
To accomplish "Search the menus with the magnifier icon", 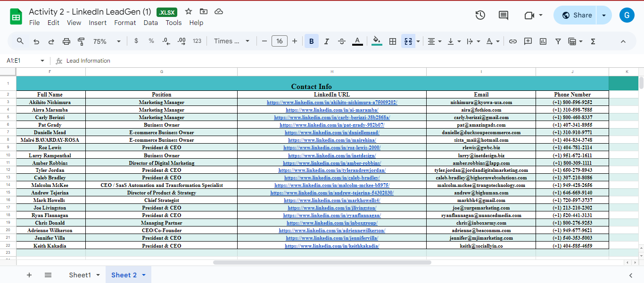I will pos(20,41).
